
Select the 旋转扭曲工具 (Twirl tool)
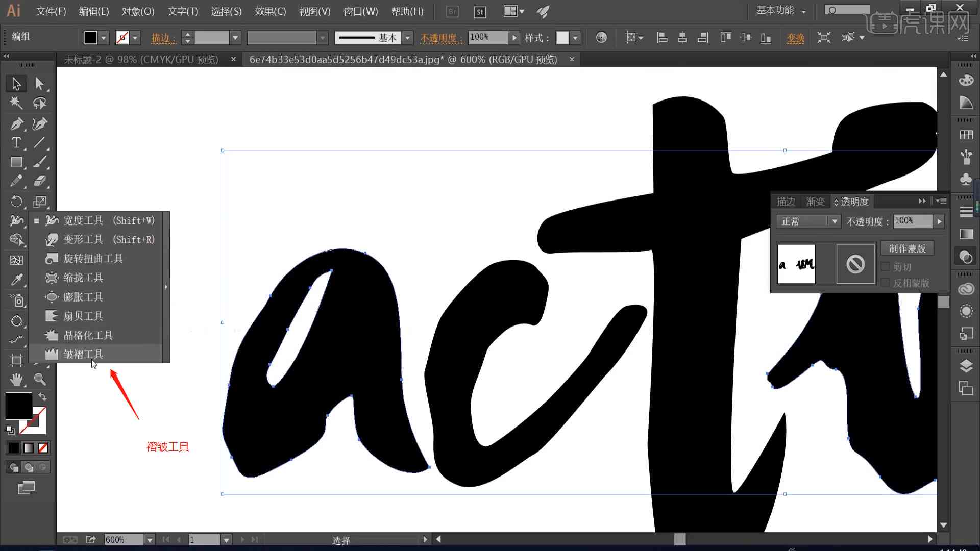(93, 258)
